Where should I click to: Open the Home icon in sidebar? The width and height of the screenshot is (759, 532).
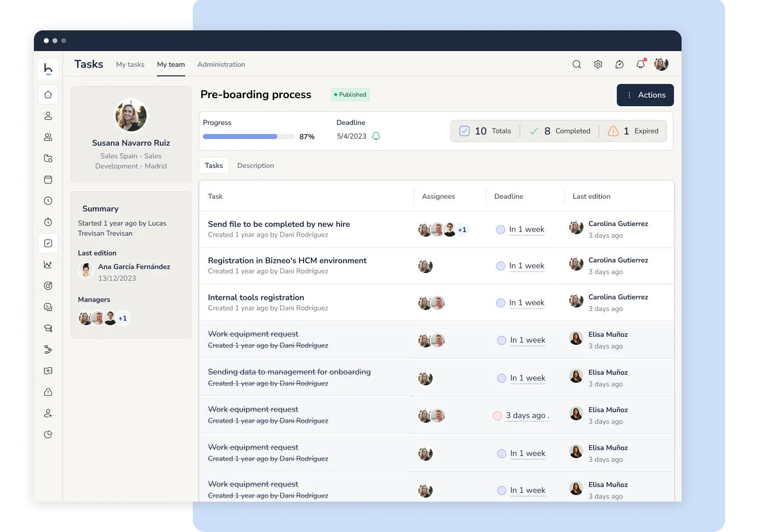(48, 95)
